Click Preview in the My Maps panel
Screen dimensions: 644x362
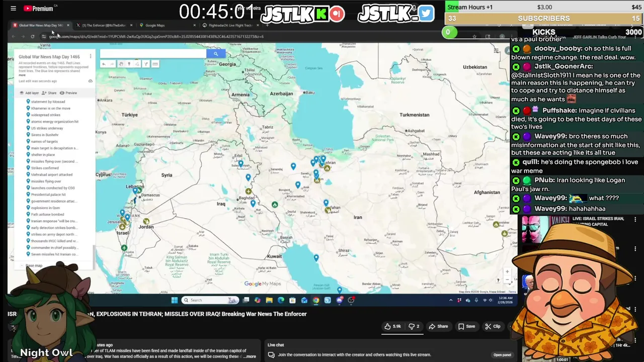[68, 93]
